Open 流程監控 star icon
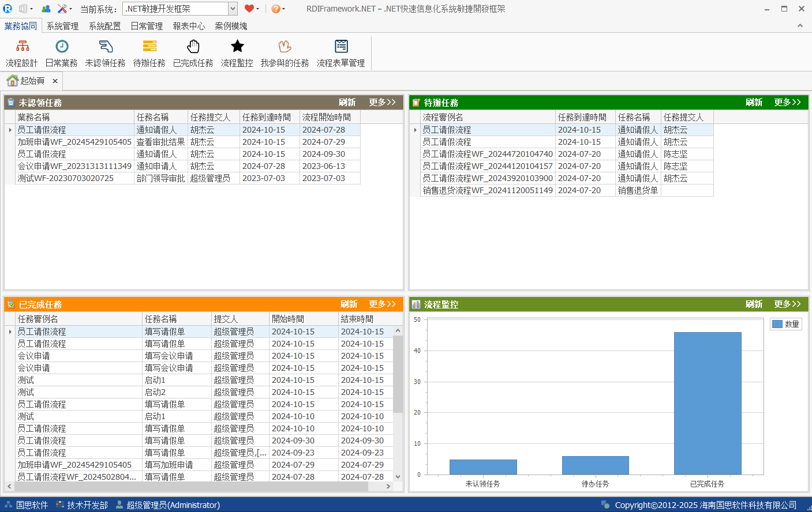812x512 pixels. pyautogui.click(x=237, y=47)
